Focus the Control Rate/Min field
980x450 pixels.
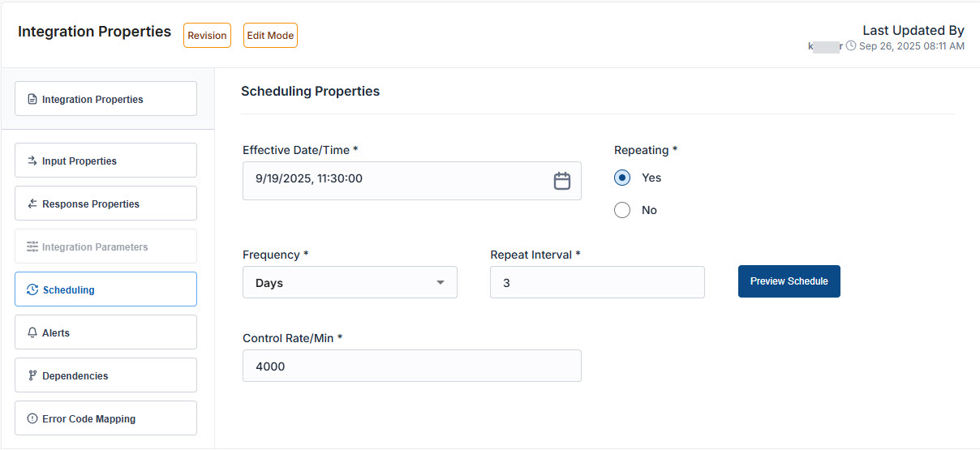[x=411, y=366]
